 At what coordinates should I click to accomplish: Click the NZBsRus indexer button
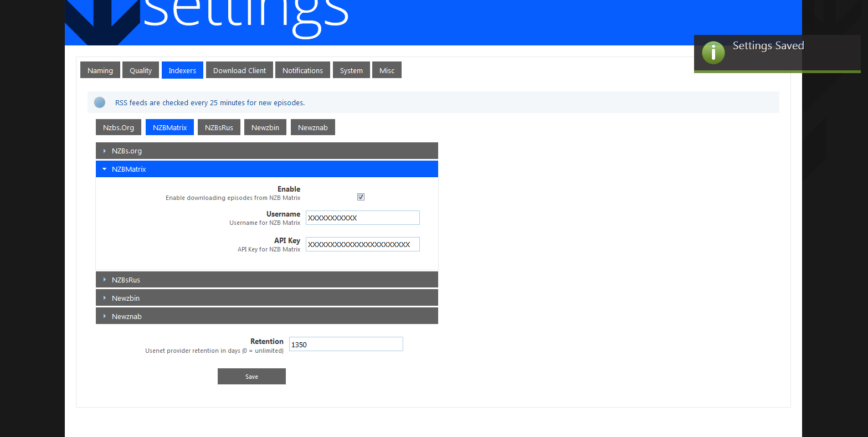point(219,127)
